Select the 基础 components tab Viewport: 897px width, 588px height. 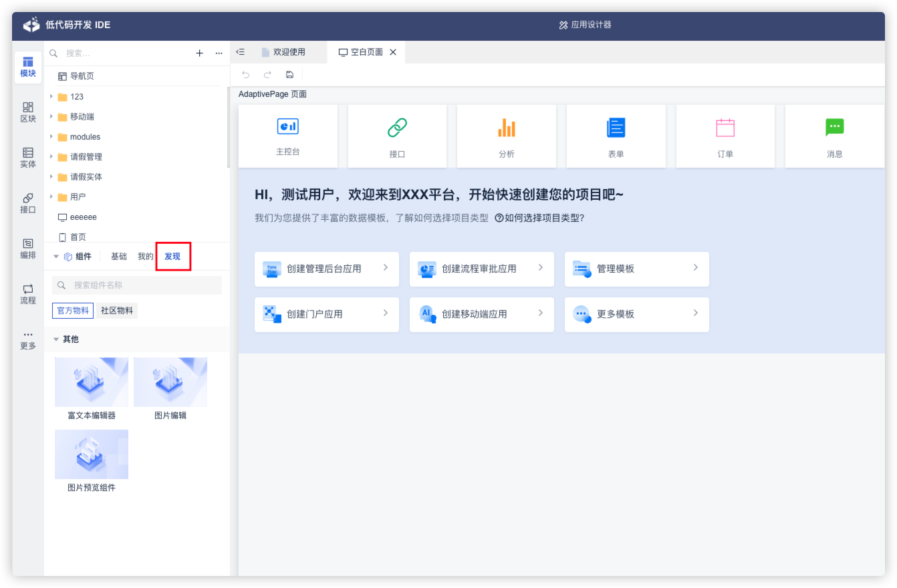[x=119, y=257]
